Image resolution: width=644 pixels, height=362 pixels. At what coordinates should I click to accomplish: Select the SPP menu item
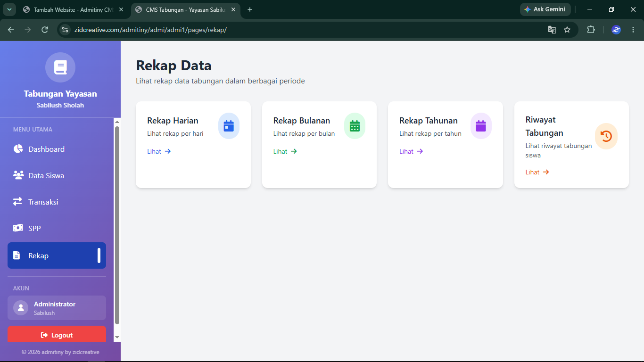pyautogui.click(x=57, y=228)
